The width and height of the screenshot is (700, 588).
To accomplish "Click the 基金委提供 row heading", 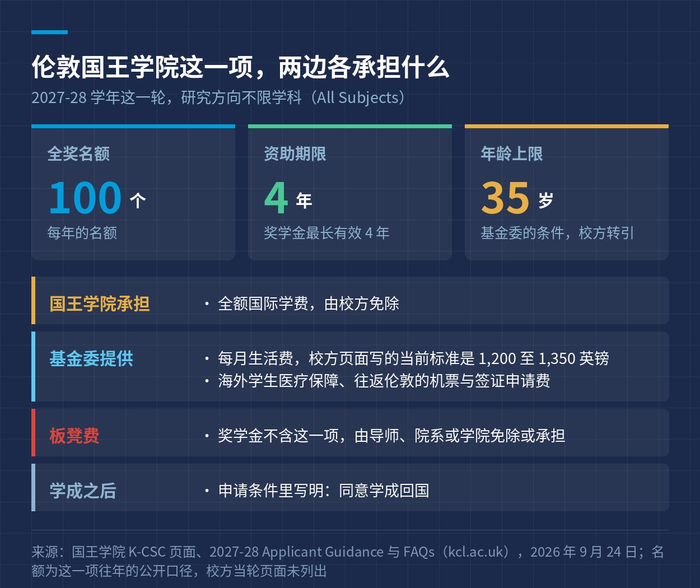I will coord(91,358).
